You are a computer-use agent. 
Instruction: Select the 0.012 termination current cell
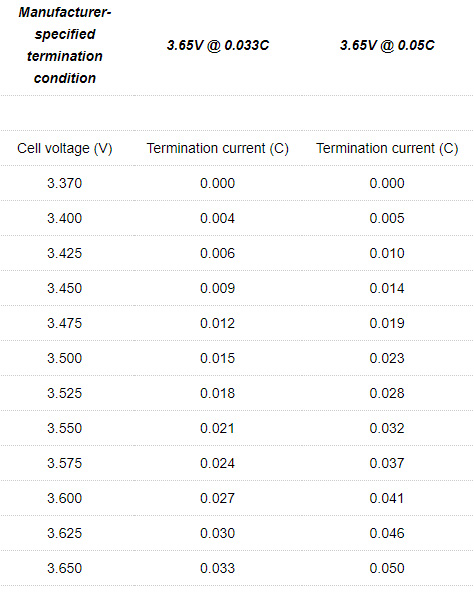(x=217, y=324)
